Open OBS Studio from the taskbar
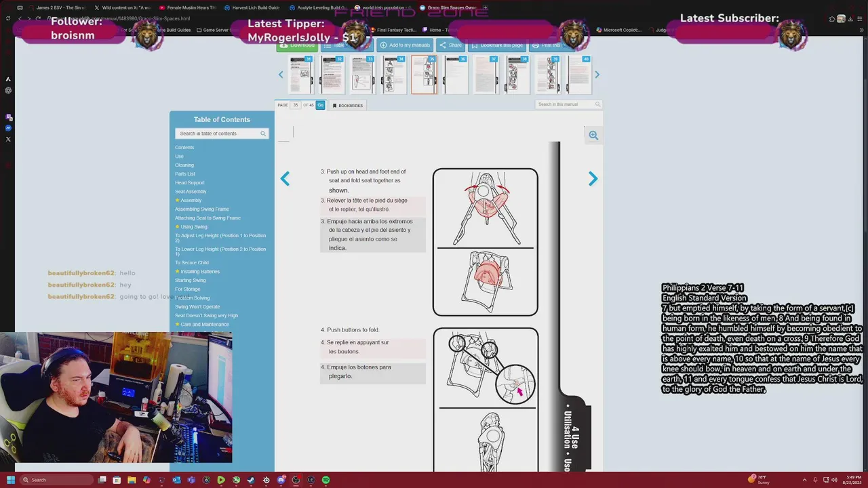 (296, 480)
